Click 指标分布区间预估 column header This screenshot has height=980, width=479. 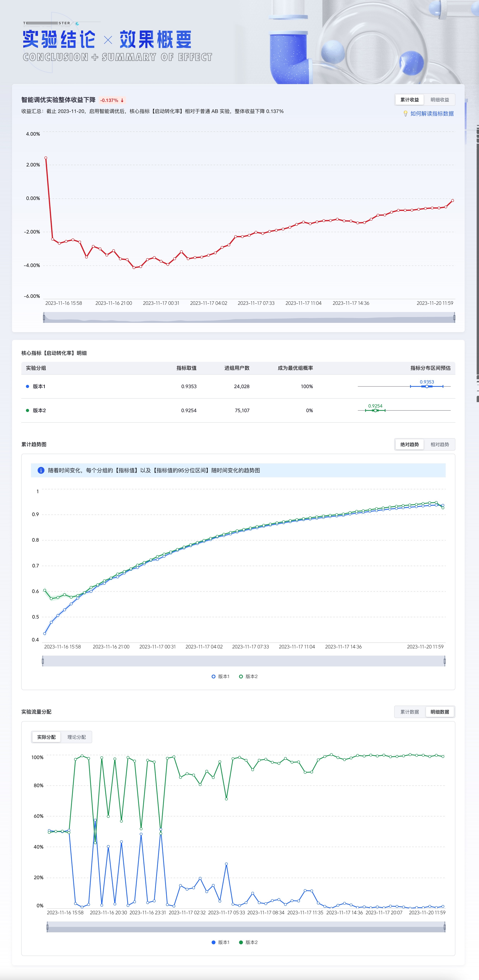point(430,368)
